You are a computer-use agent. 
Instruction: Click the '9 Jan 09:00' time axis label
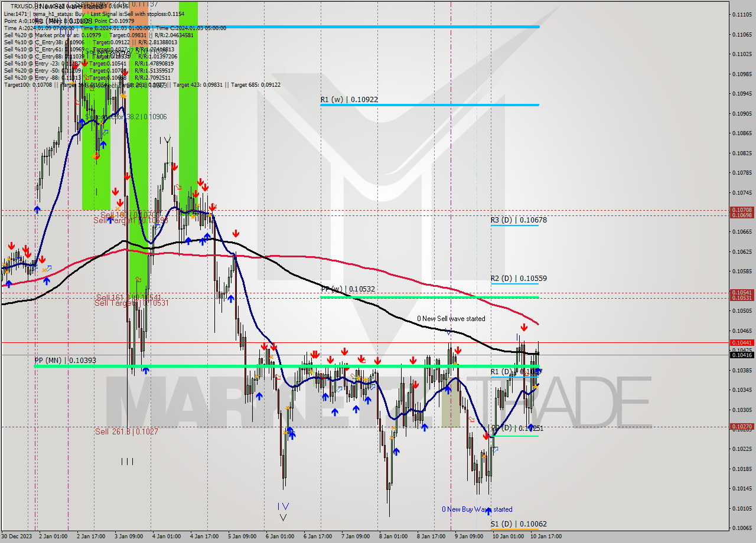click(x=468, y=537)
